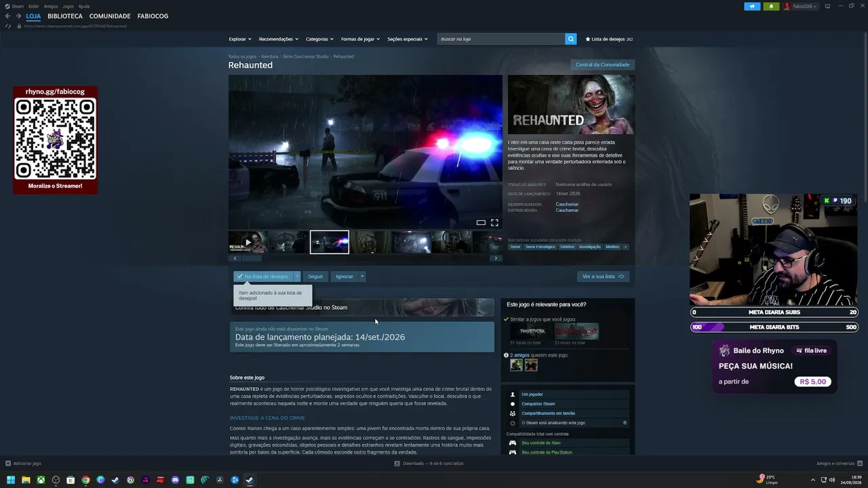The image size is (868, 488).
Task: Open the Formas de jogar dropdown
Action: click(360, 39)
